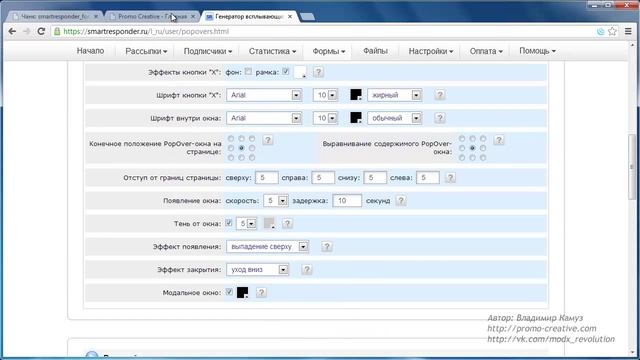Image resolution: width=640 pixels, height=360 pixels.
Task: Open the 'скорость' speed dropdown
Action: pos(276,201)
